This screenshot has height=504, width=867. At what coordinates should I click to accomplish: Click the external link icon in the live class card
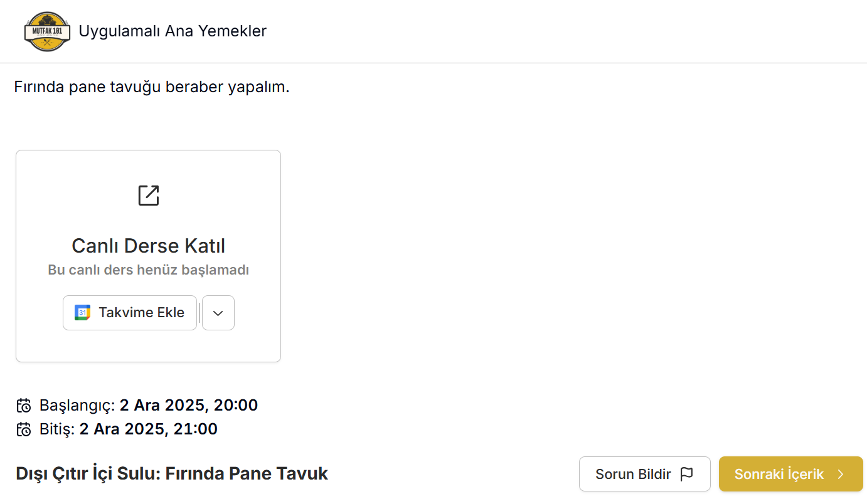[149, 195]
